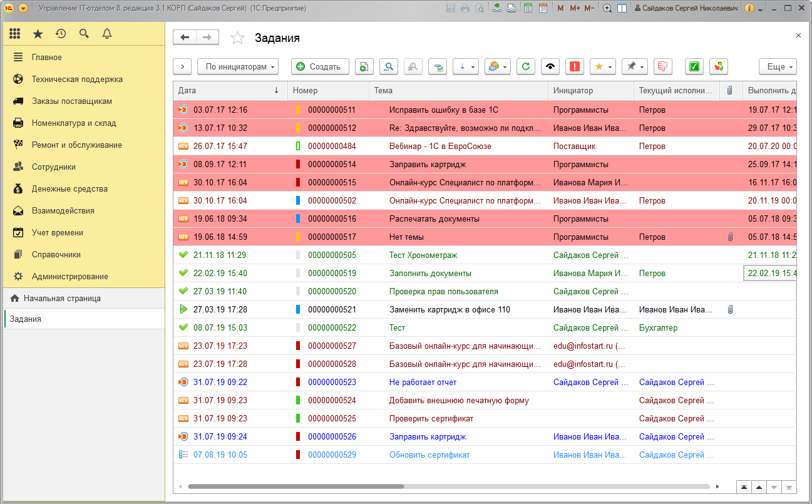Open the Сотрудники section

click(x=83, y=167)
